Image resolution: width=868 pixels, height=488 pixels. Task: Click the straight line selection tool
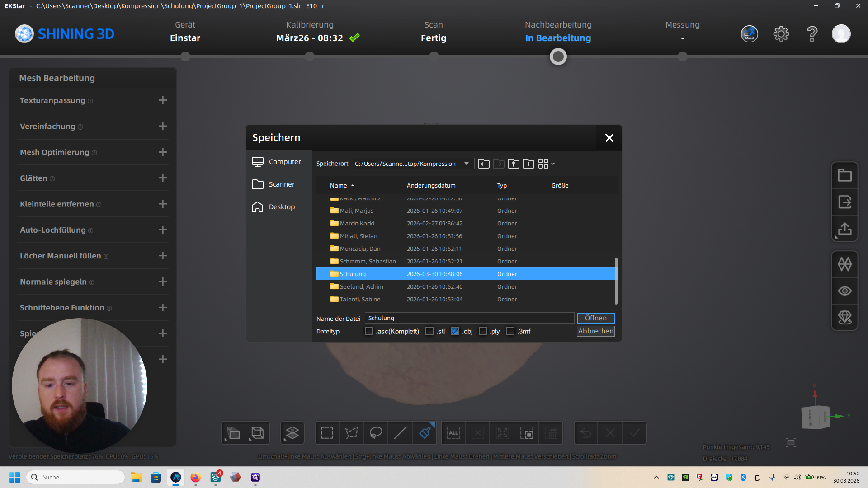point(400,433)
